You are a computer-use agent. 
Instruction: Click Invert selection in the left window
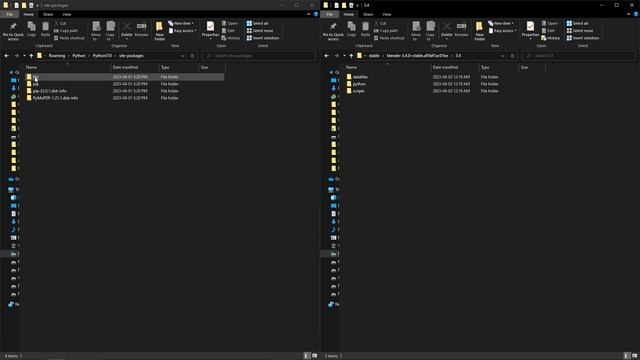click(x=263, y=38)
